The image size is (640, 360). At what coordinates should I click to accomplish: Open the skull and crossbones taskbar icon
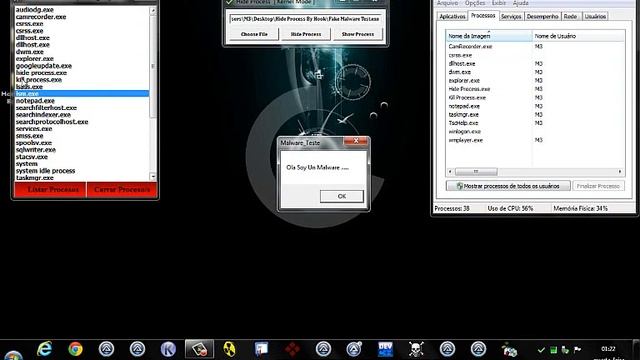coord(416,349)
